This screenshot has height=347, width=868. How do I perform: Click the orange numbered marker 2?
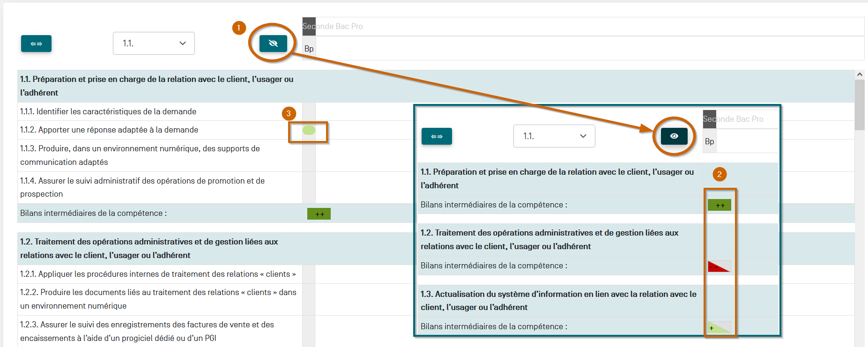click(720, 174)
